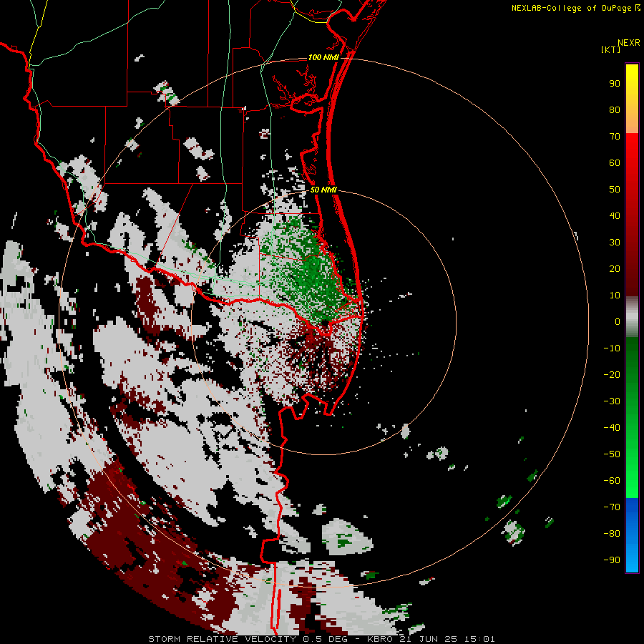Click the 20 value on velocity scale
644x644 pixels.
click(615, 269)
